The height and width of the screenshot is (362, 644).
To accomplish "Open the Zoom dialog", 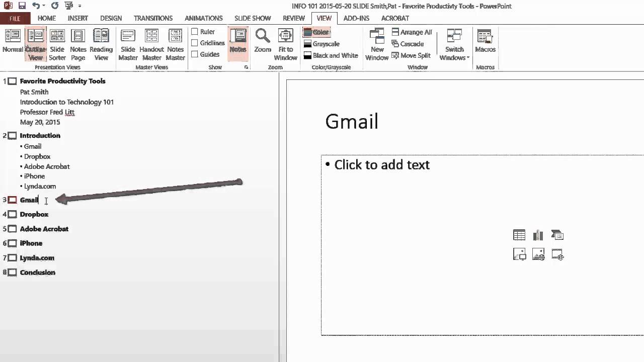I will click(x=263, y=42).
